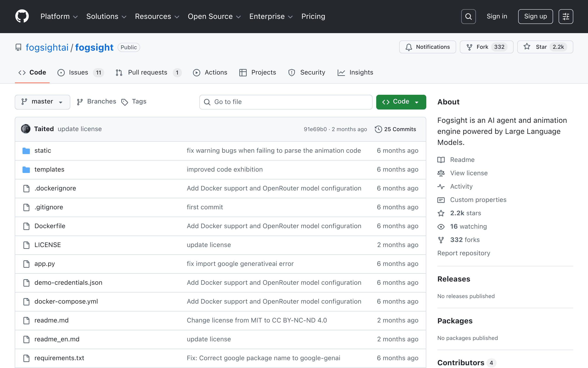Viewport: 588px width, 368px height.
Task: Click the watching eye icon
Action: [441, 227]
